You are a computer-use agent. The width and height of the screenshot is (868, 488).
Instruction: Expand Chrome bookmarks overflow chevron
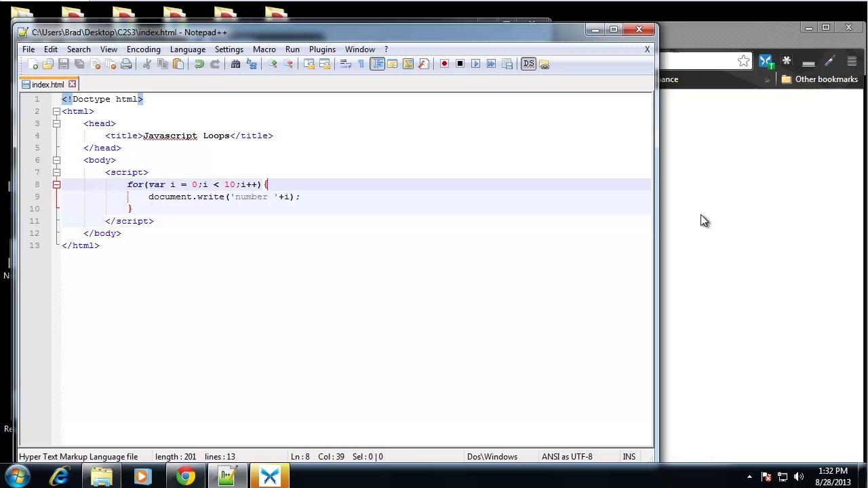(767, 79)
